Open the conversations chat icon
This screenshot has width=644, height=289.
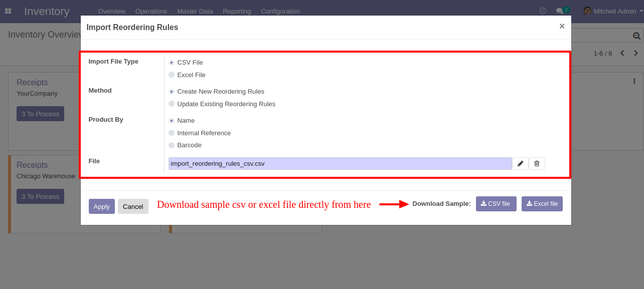point(560,11)
